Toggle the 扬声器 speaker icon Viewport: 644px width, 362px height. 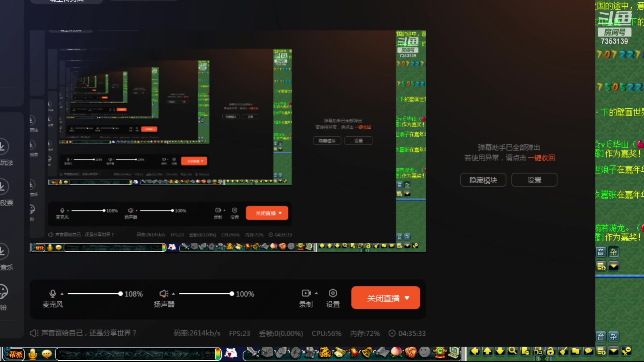(163, 294)
